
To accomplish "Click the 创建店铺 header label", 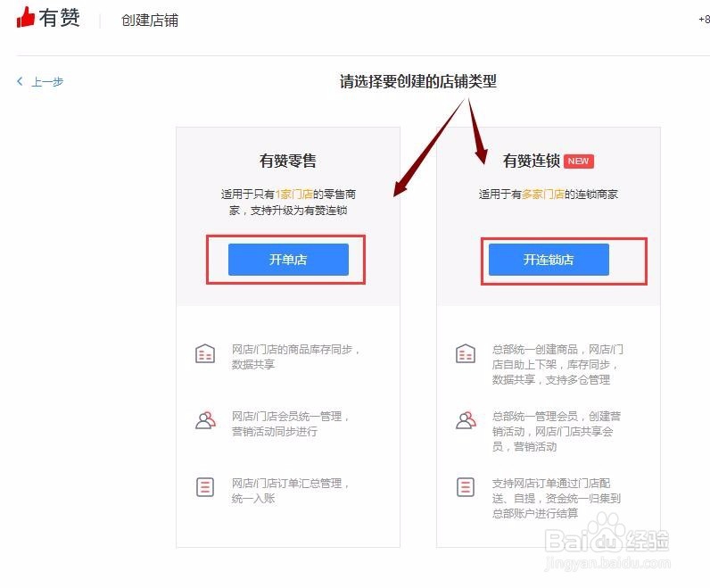I will point(150,21).
